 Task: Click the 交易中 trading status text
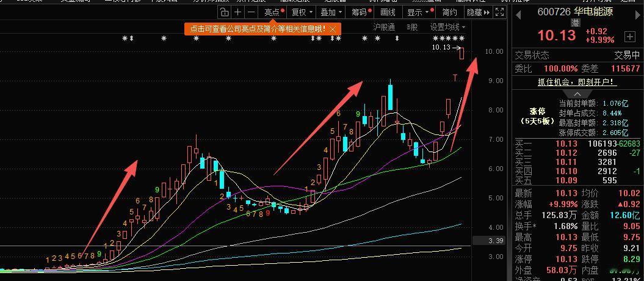(x=627, y=55)
